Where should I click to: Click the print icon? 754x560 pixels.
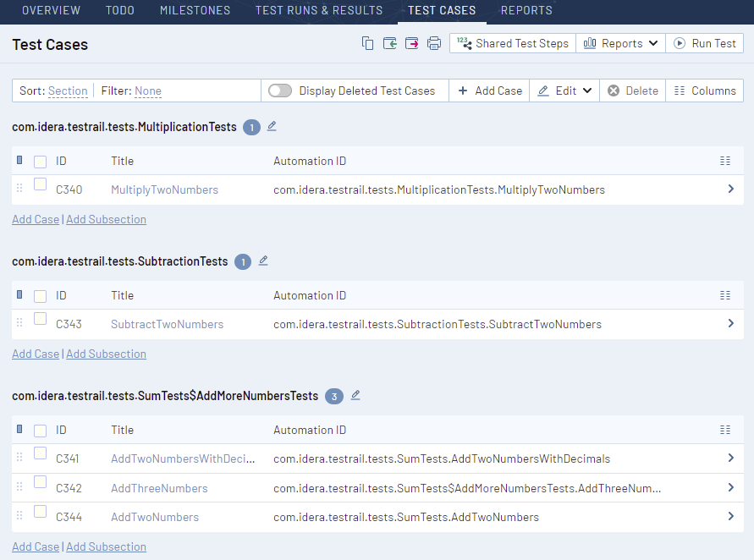point(434,43)
